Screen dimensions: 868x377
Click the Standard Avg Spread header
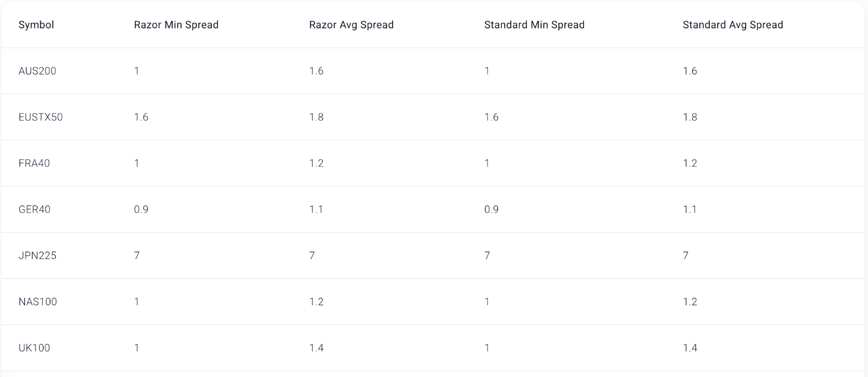pyautogui.click(x=733, y=25)
